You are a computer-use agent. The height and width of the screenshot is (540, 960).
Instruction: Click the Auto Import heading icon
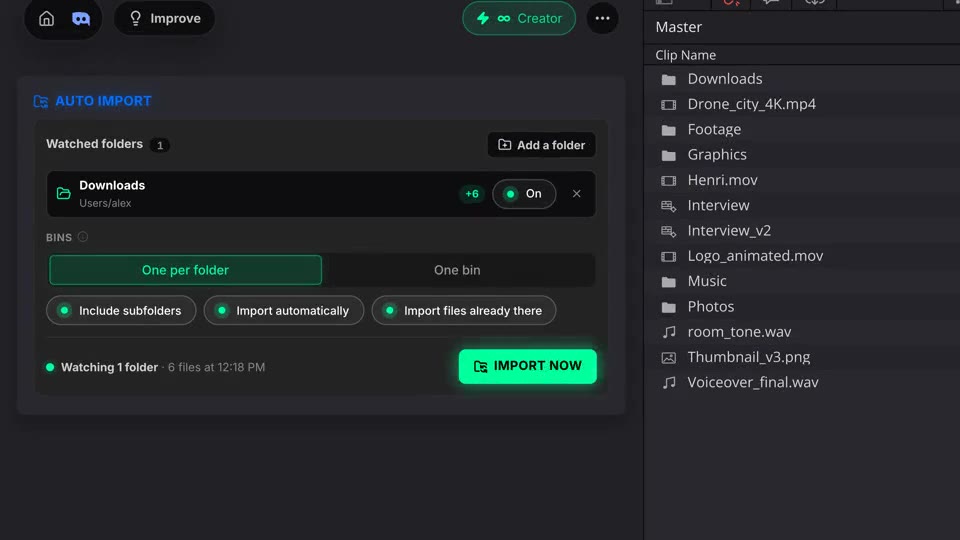click(x=41, y=101)
